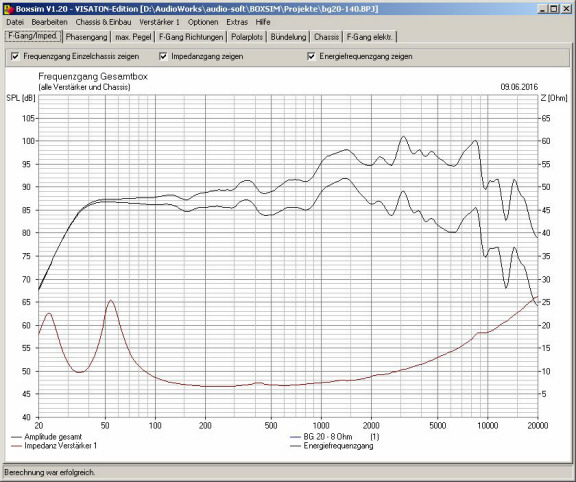
Task: Switch to the max. Pegel tab
Action: 133,37
